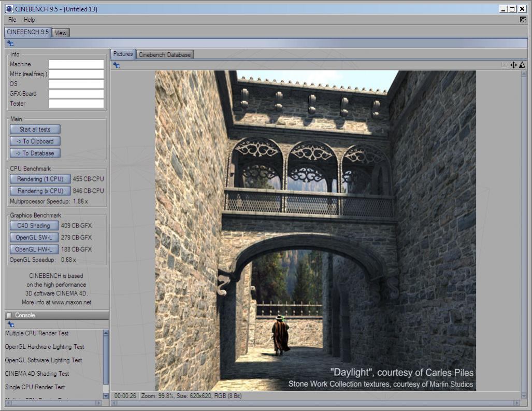Click the picture horizontal scroll left arrow

click(114, 403)
